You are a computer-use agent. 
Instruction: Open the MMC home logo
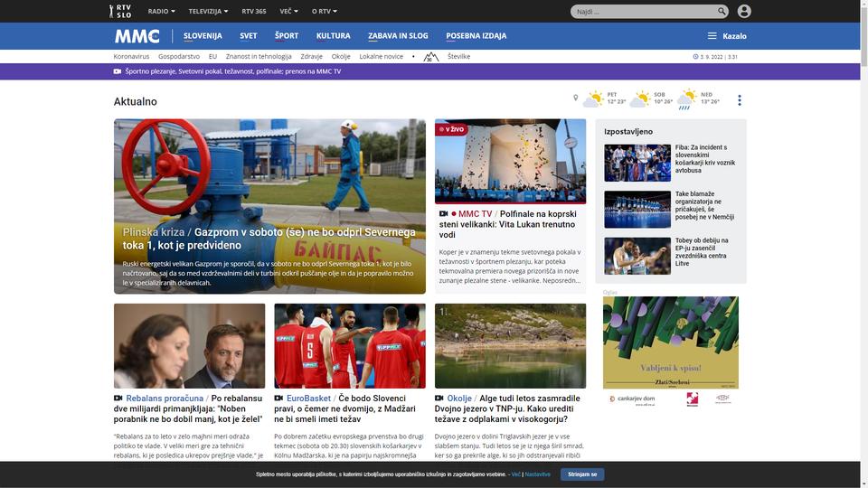click(x=137, y=36)
